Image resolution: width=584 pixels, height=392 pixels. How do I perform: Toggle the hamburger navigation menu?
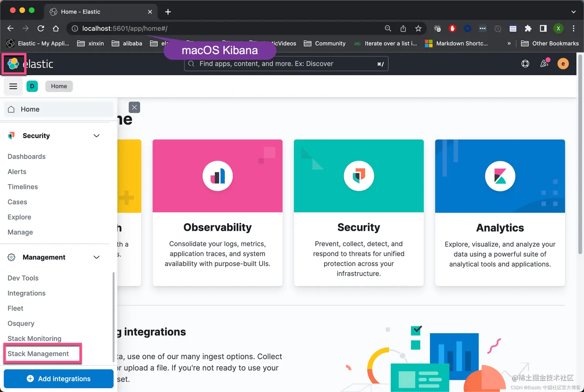tap(13, 86)
